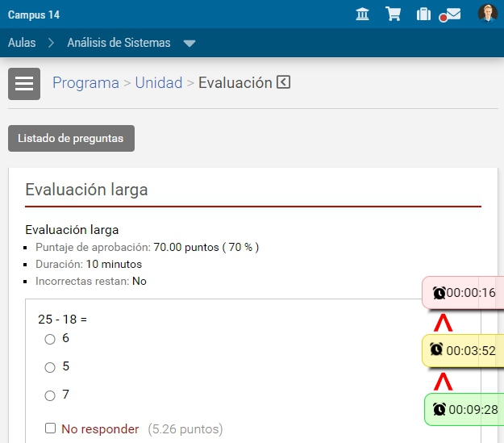Screen dimensions: 504x443
Task: Select answer option 7
Action: pos(50,395)
